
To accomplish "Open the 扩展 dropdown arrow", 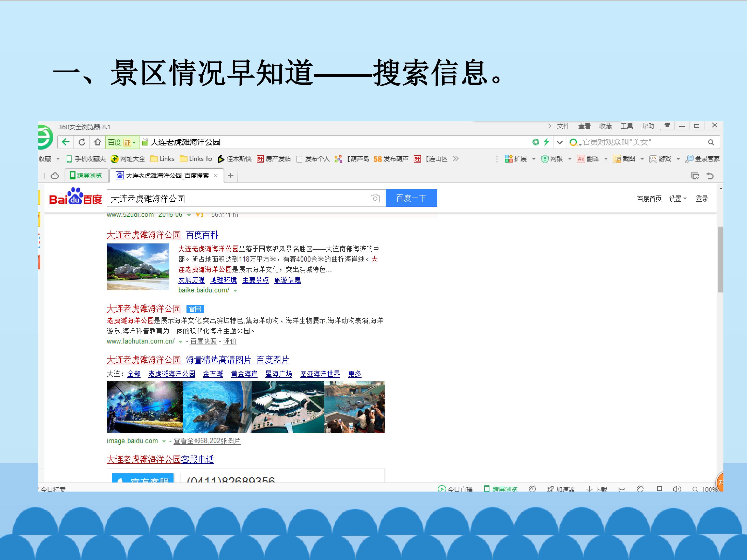I will coord(534,159).
